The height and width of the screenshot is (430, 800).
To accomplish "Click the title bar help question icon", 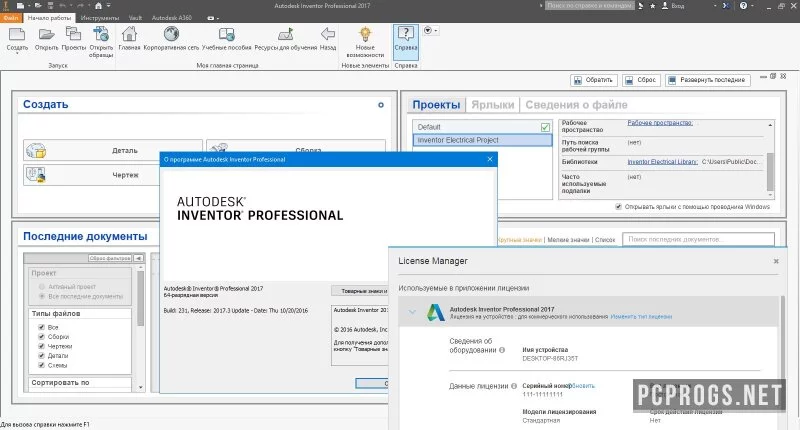I will (743, 6).
